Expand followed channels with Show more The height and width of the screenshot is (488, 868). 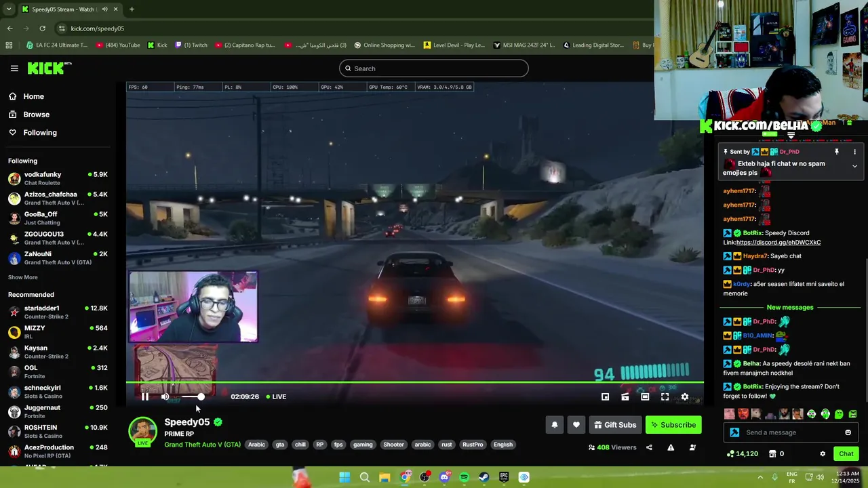[23, 277]
